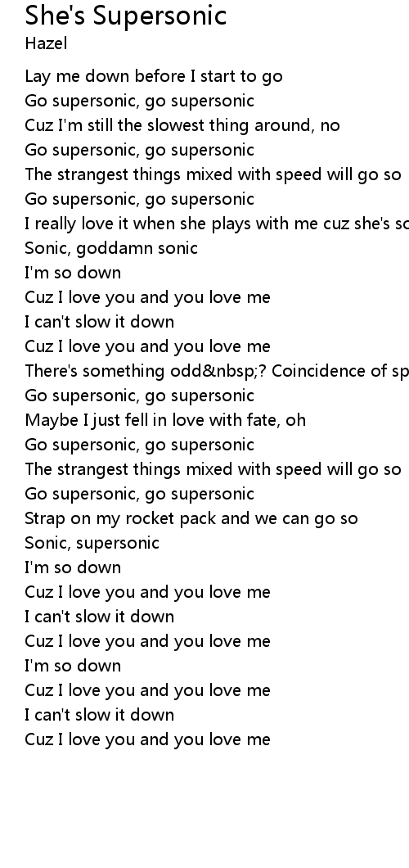This screenshot has height=868, width=409.
Task: Click the song title She's Supersonic
Action: pyautogui.click(x=126, y=16)
